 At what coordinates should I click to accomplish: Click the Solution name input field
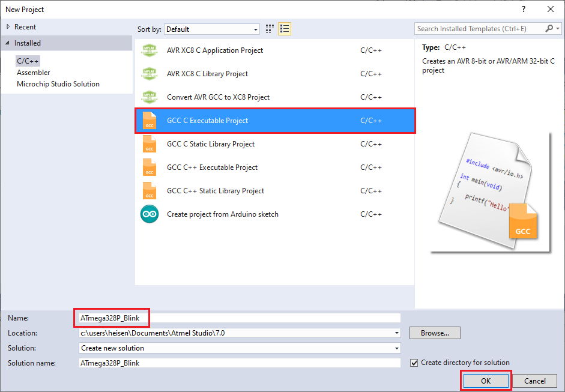click(x=240, y=363)
